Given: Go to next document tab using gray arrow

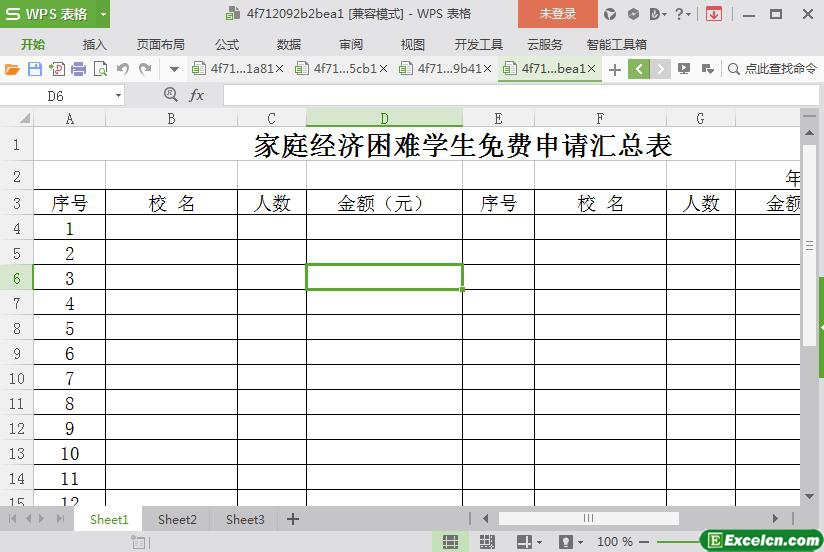Looking at the screenshot, I should [x=660, y=69].
